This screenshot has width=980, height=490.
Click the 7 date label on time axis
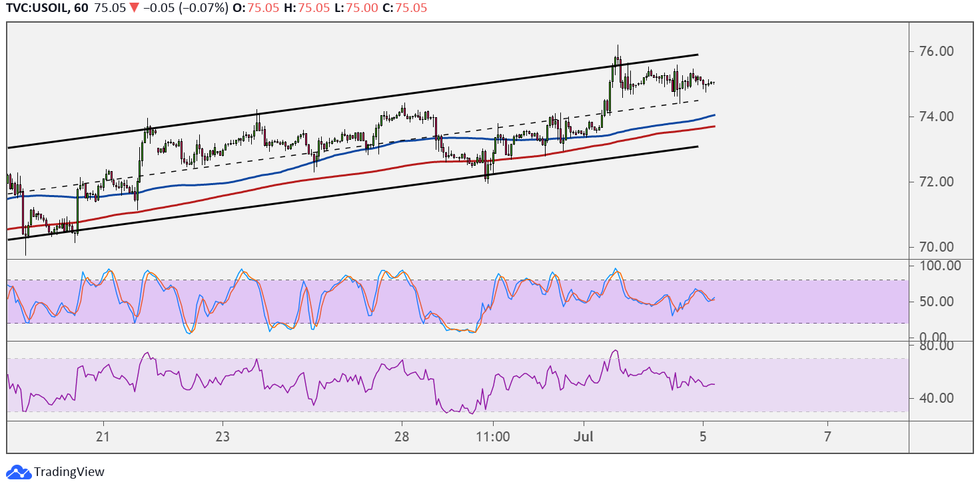(827, 437)
